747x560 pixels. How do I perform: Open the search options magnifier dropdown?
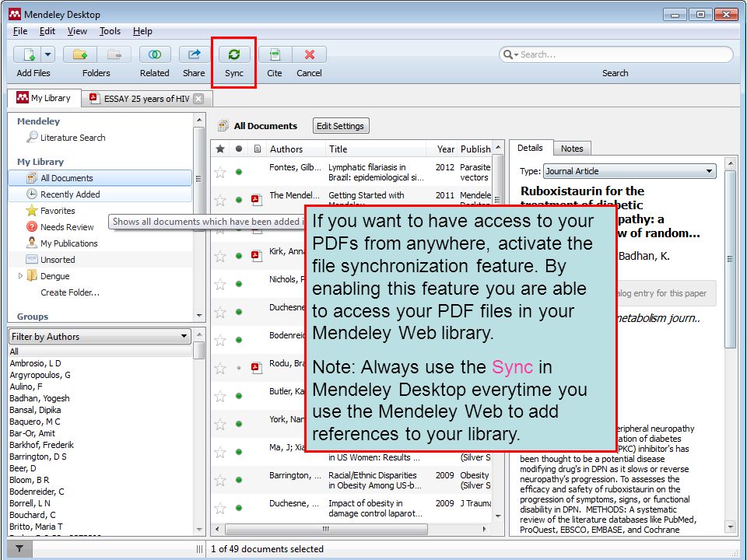pyautogui.click(x=510, y=54)
